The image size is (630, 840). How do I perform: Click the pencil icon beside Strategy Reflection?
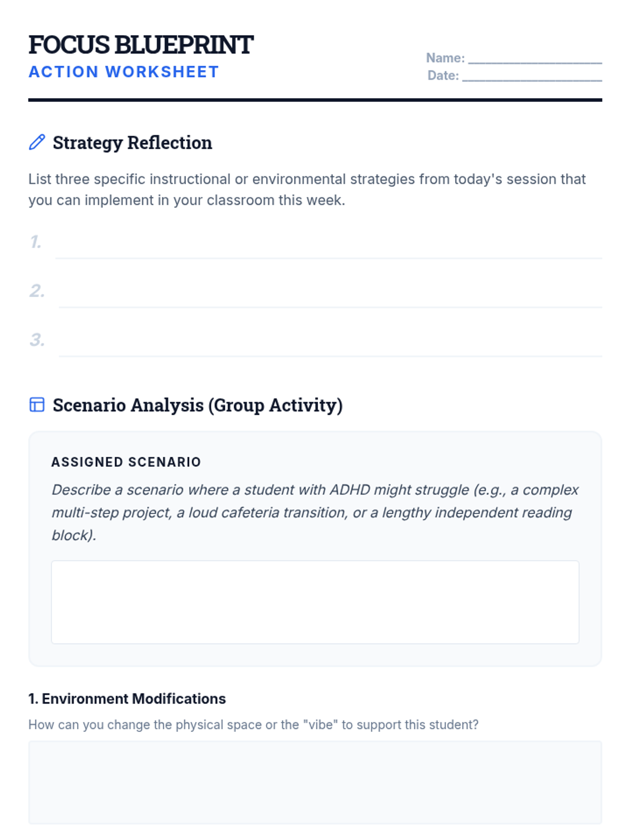pos(37,142)
